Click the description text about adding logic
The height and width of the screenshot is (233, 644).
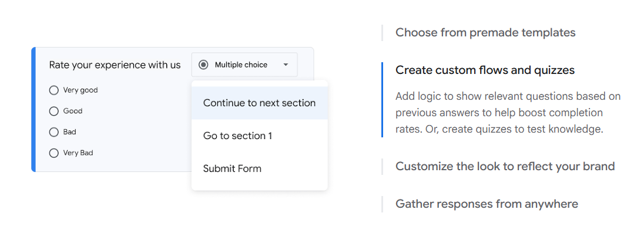coord(508,113)
